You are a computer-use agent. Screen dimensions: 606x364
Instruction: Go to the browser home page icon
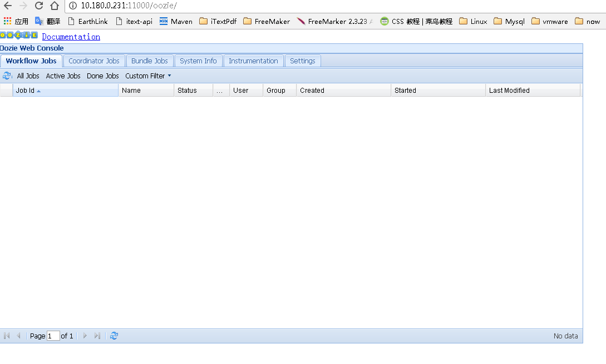tap(55, 6)
